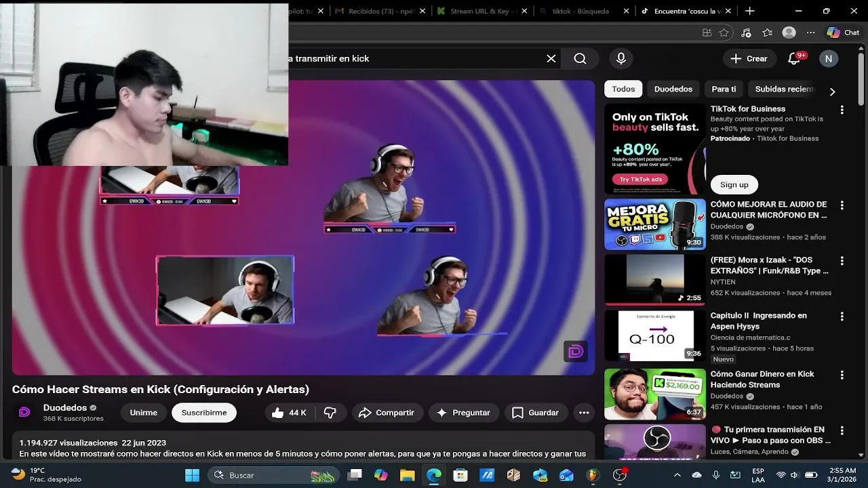This screenshot has width=868, height=488.
Task: Open File Explorer from the taskbar
Action: [x=407, y=475]
